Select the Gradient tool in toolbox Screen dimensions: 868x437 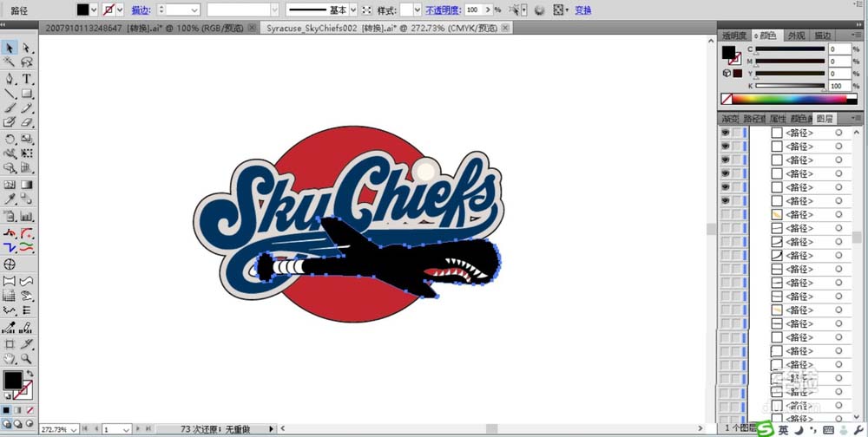coord(26,185)
